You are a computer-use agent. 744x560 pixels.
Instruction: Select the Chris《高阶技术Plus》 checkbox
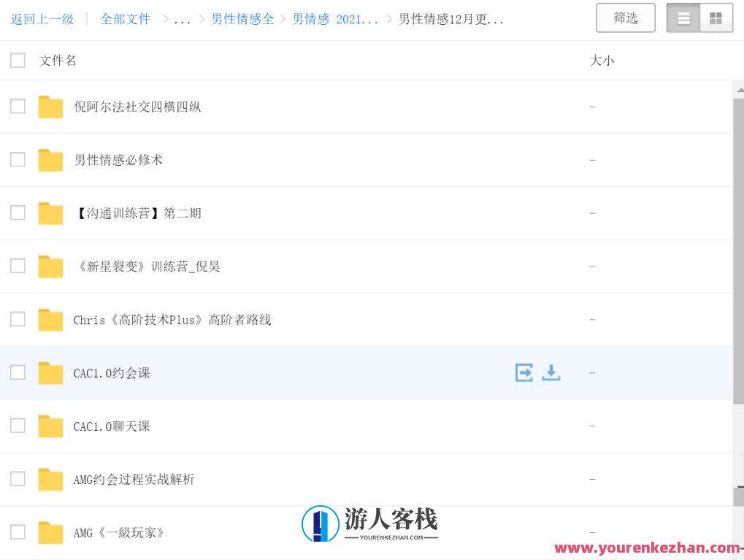(x=18, y=319)
